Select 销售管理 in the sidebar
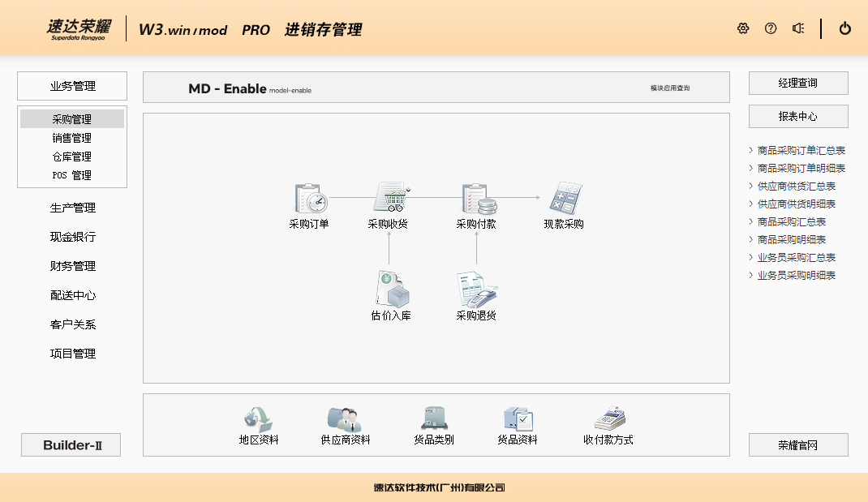868x502 pixels. coord(72,138)
